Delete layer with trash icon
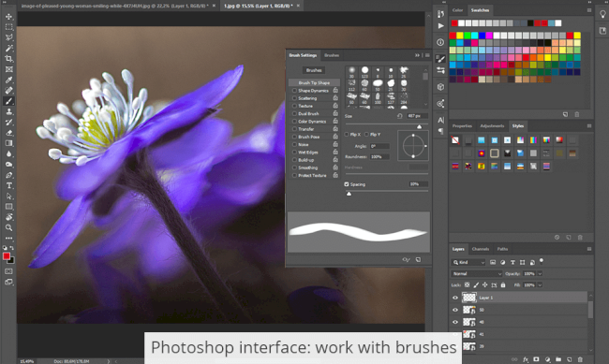 [x=580, y=359]
